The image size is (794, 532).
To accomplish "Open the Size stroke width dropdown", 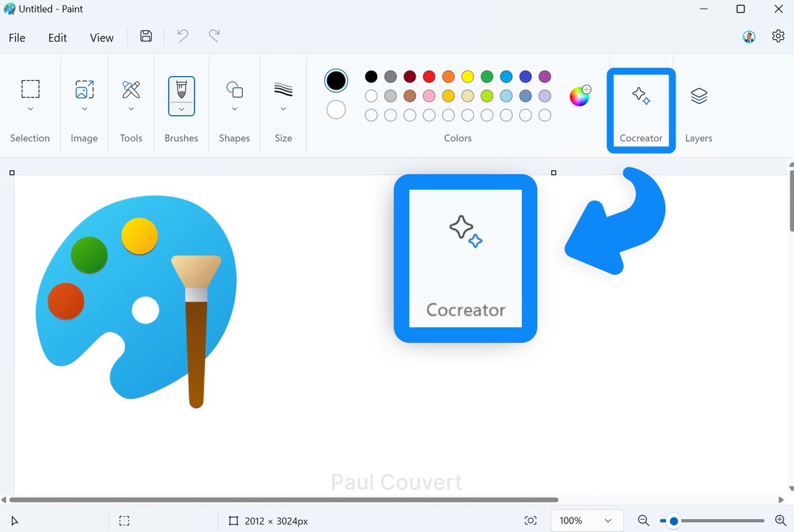I will tap(283, 109).
